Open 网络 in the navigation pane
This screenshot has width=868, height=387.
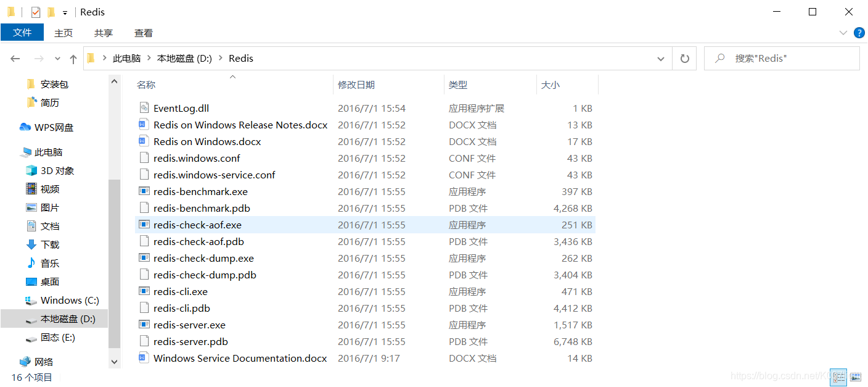(x=36, y=362)
